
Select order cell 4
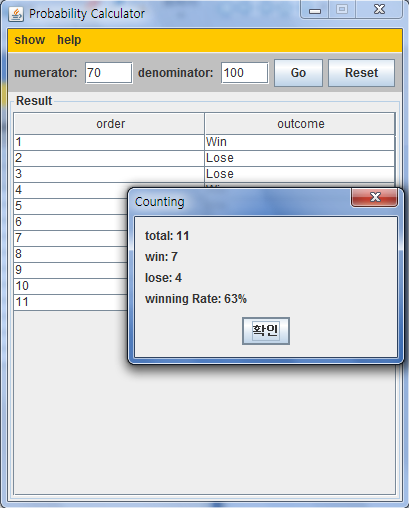(x=71, y=190)
